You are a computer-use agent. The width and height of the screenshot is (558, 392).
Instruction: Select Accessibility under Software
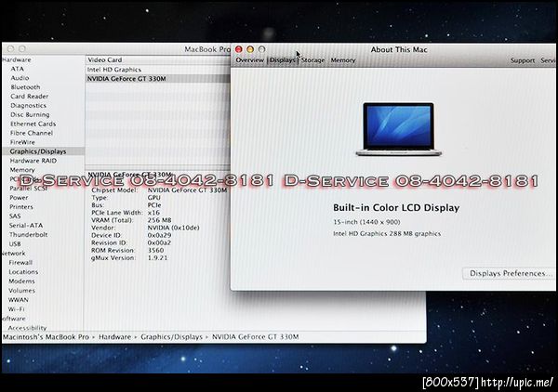[x=27, y=328]
